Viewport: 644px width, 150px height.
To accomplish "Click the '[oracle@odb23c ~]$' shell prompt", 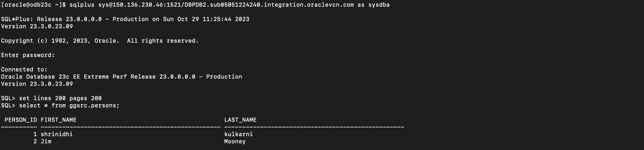I will 33,5.
